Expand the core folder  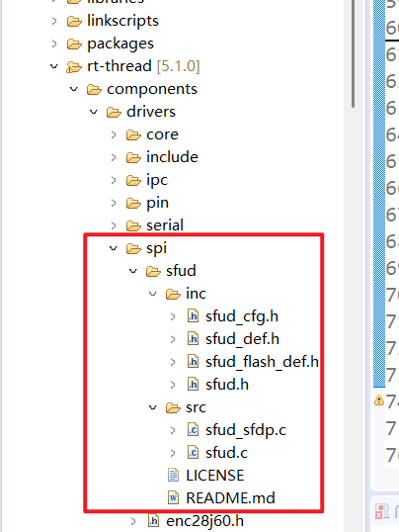[x=114, y=134]
